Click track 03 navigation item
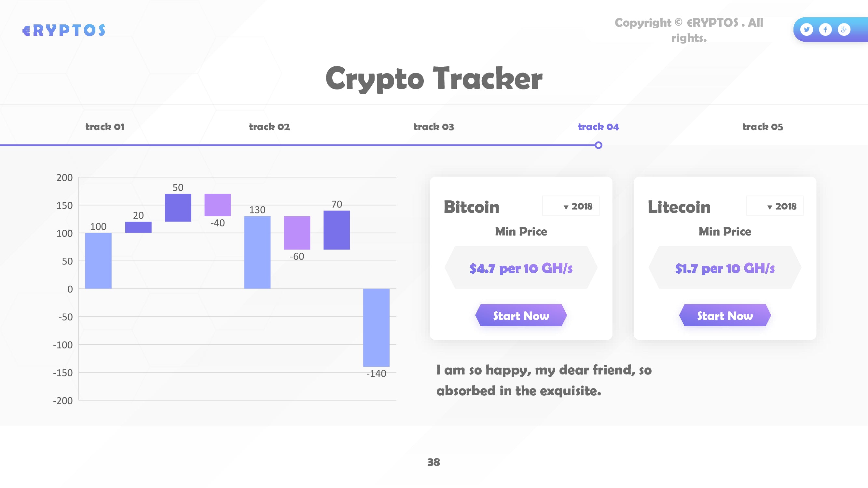The height and width of the screenshot is (488, 868). tap(434, 126)
